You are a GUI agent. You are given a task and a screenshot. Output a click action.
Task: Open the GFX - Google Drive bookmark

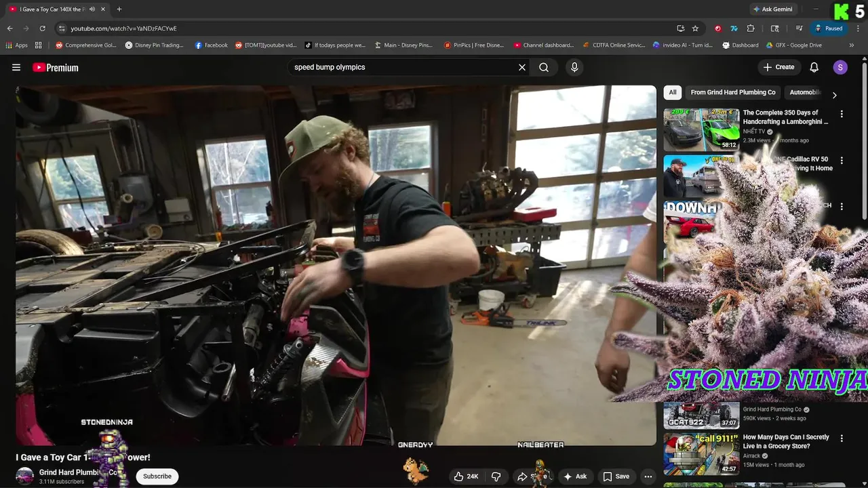(x=794, y=45)
